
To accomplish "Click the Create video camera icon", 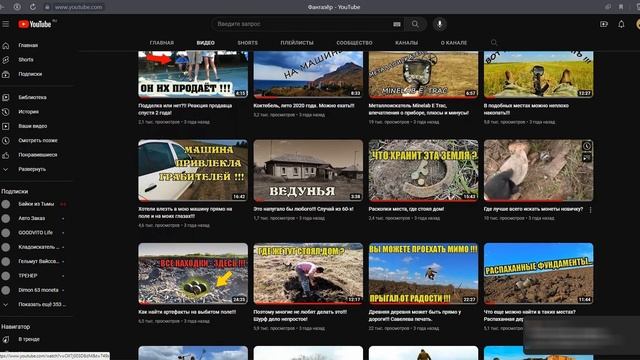I will point(604,24).
